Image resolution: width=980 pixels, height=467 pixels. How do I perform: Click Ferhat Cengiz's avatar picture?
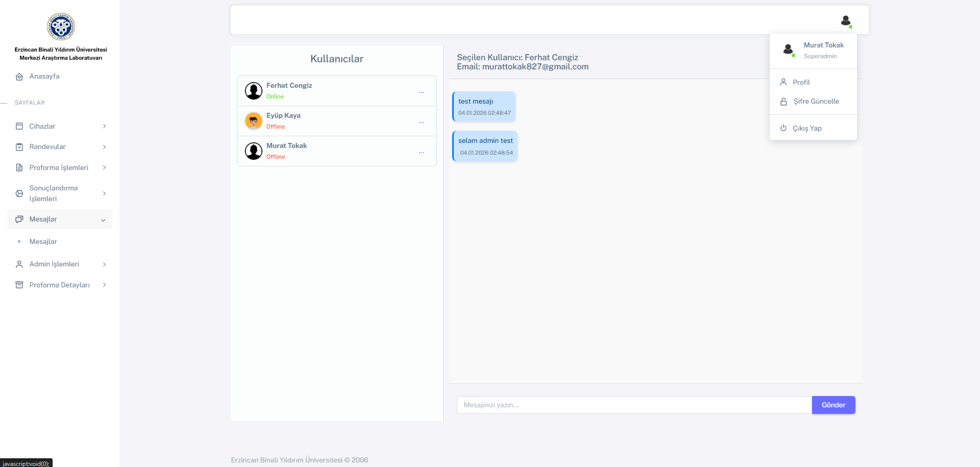pyautogui.click(x=254, y=91)
